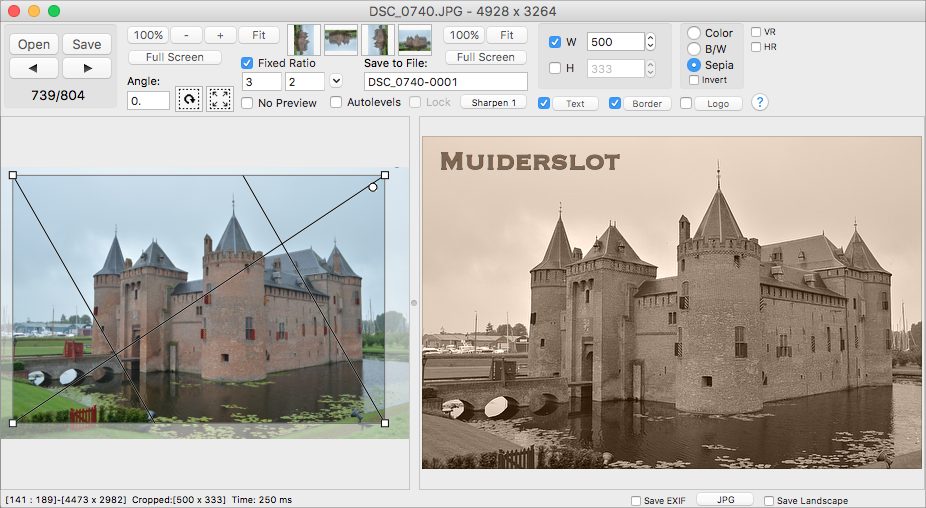This screenshot has height=508, width=926.
Task: Fit preview image to panel
Action: [x=507, y=35]
